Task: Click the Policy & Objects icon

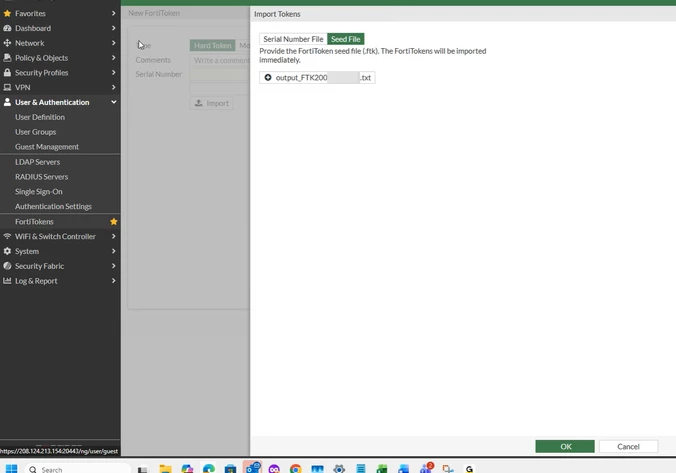Action: pos(7,58)
